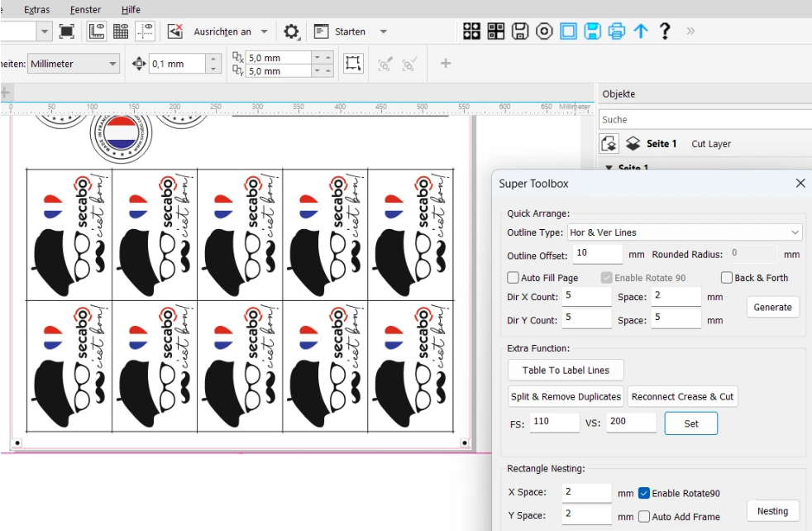Open options via the gear icon
The height and width of the screenshot is (531, 812).
click(292, 31)
